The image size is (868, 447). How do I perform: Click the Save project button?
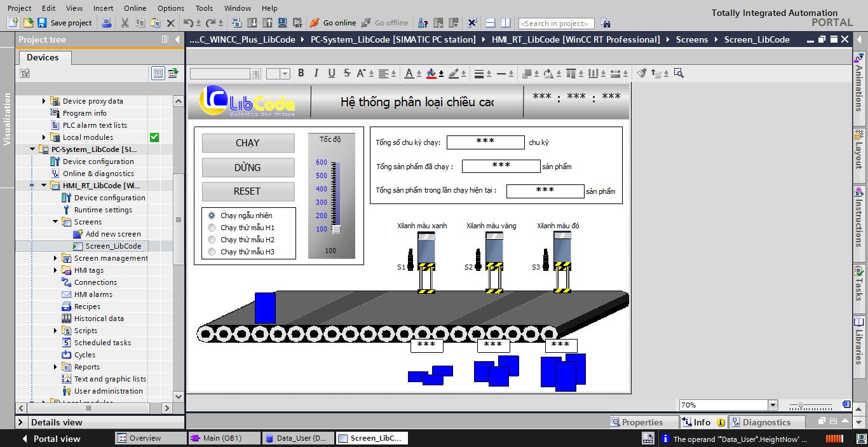(x=65, y=23)
